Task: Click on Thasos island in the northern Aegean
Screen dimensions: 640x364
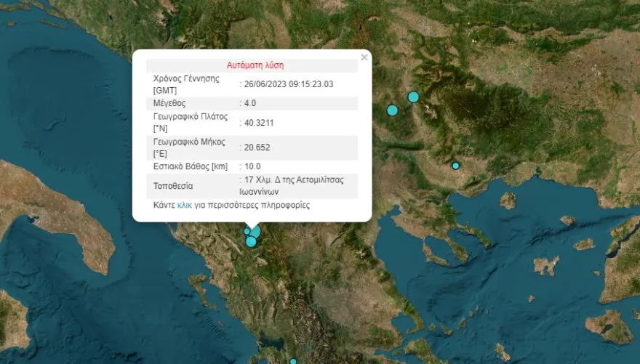Action: pos(508,200)
